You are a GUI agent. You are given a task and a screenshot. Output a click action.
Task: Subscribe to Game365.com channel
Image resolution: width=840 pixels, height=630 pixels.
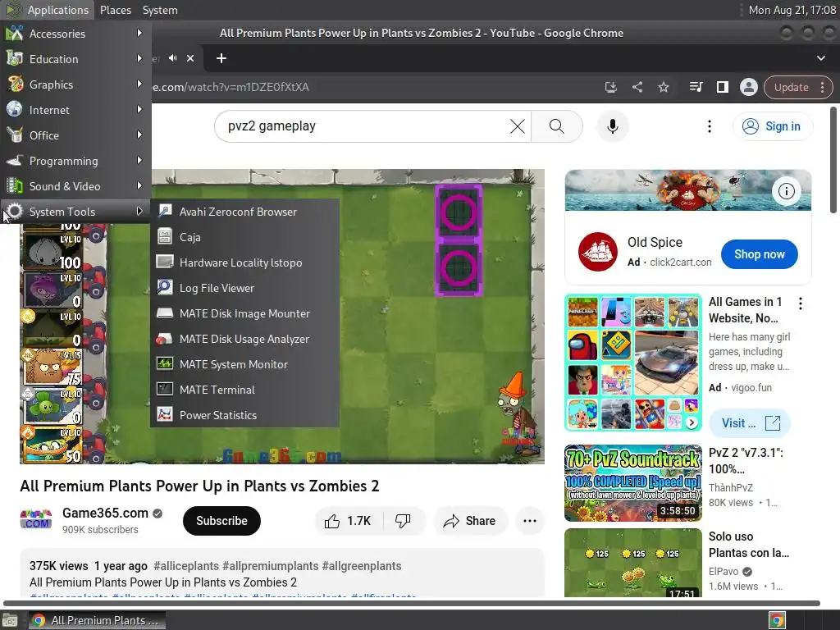221,521
